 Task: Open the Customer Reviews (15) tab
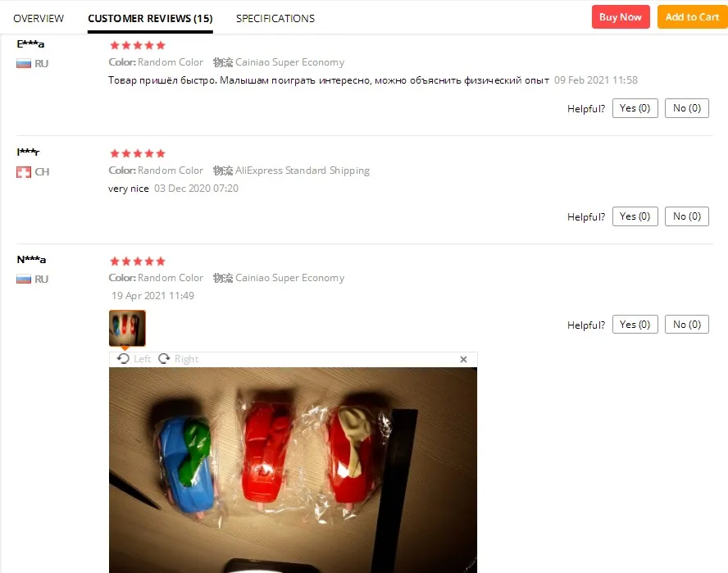coord(150,19)
